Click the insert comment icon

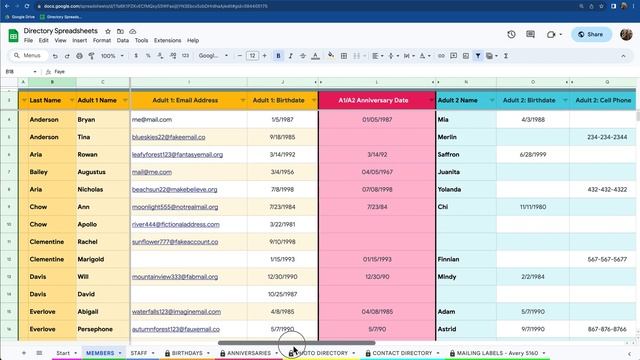453,56
